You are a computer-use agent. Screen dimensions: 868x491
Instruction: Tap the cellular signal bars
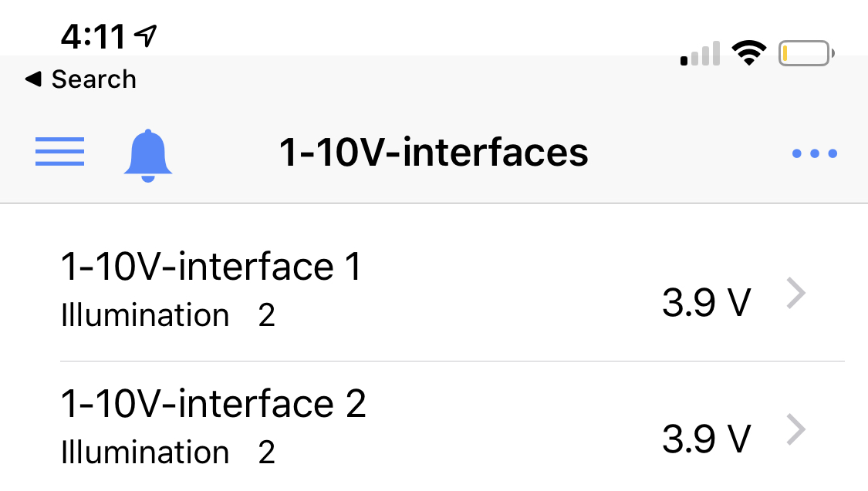(x=700, y=55)
